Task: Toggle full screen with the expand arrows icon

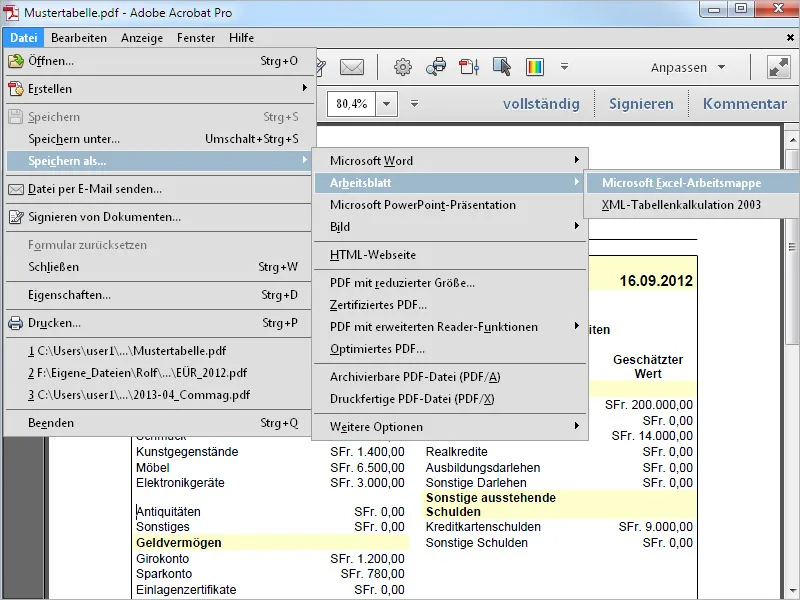Action: coord(778,67)
